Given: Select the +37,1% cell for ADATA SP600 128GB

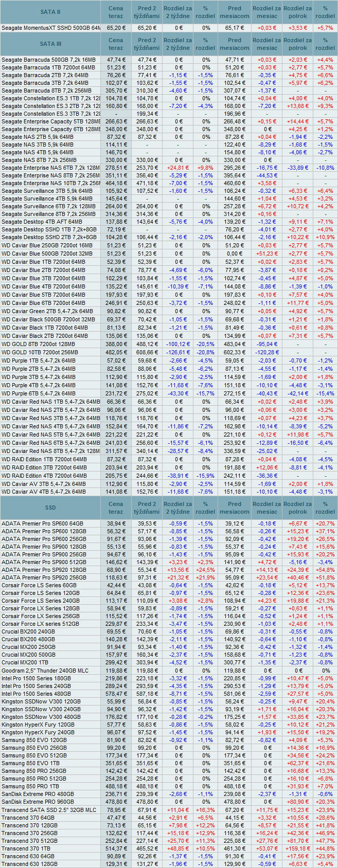Looking at the screenshot, I should click(325, 531).
